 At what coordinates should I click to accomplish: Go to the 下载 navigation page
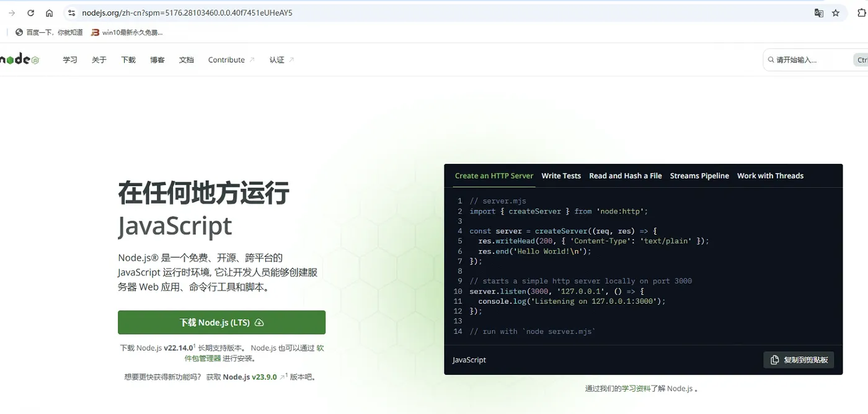point(128,60)
